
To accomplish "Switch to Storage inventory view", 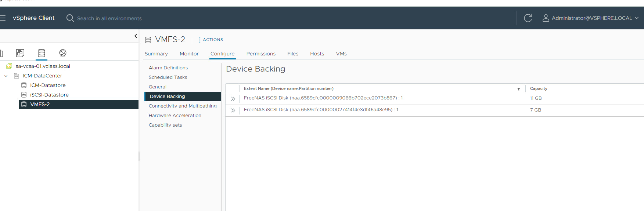I will 42,53.
